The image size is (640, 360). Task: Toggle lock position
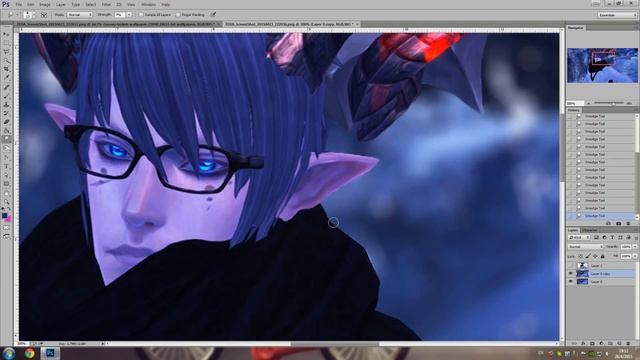coord(595,256)
